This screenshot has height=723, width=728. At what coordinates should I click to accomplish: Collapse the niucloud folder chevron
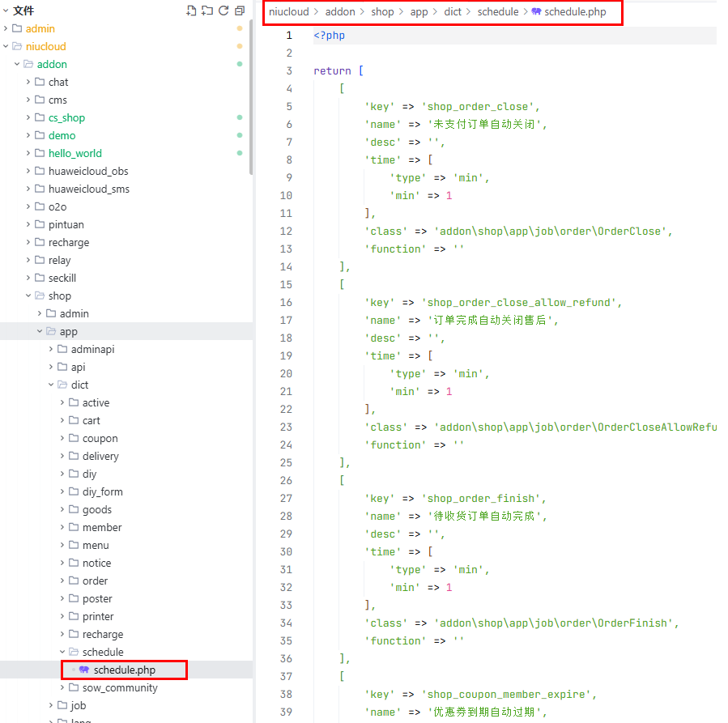pyautogui.click(x=6, y=47)
